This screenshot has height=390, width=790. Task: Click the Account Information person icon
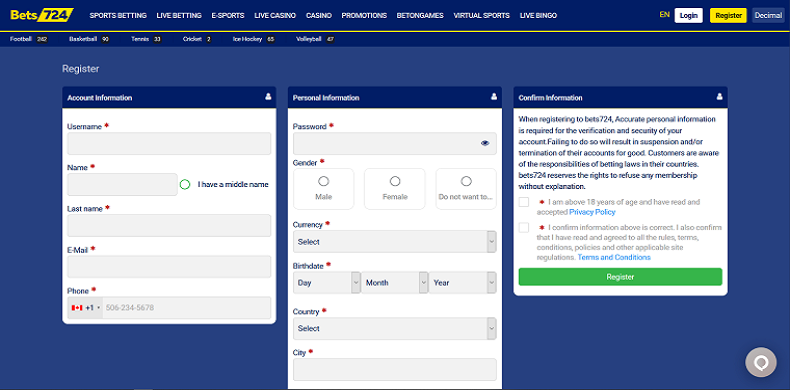[268, 97]
